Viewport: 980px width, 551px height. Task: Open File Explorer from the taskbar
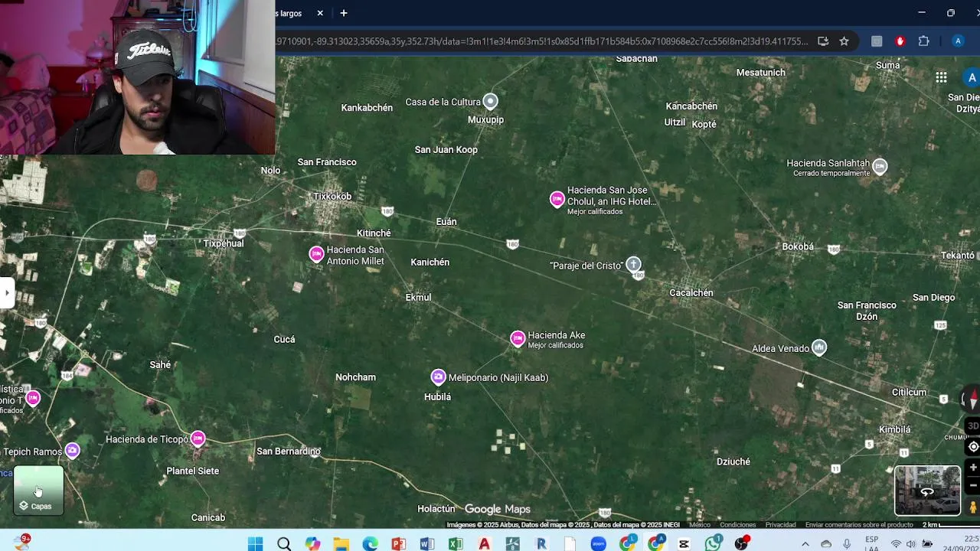coord(341,544)
